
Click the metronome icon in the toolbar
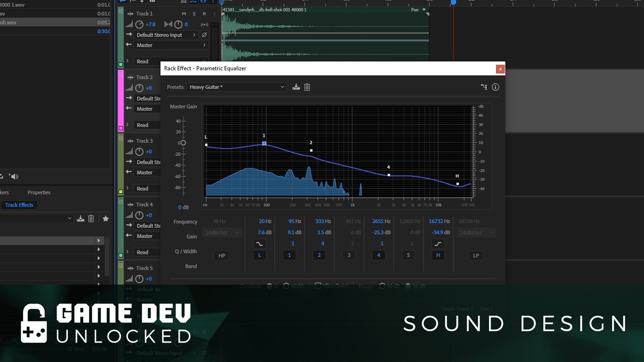pos(184,2)
